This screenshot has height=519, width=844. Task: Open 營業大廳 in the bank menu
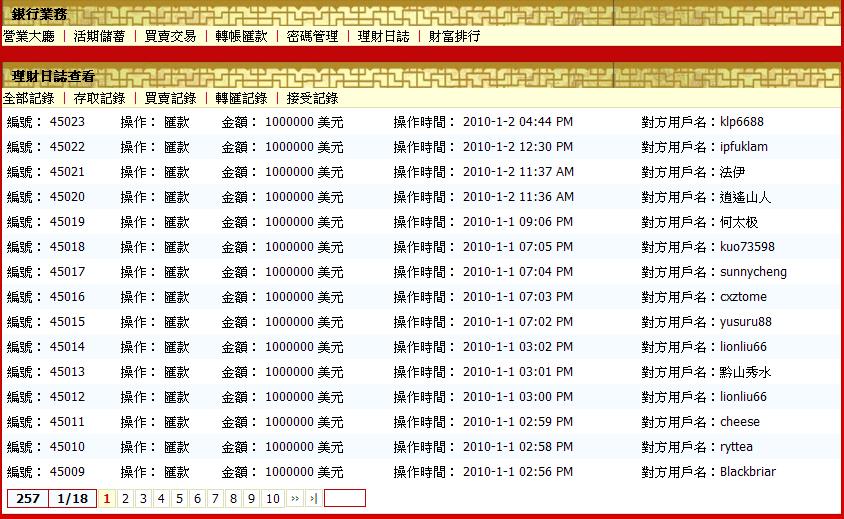tap(29, 36)
